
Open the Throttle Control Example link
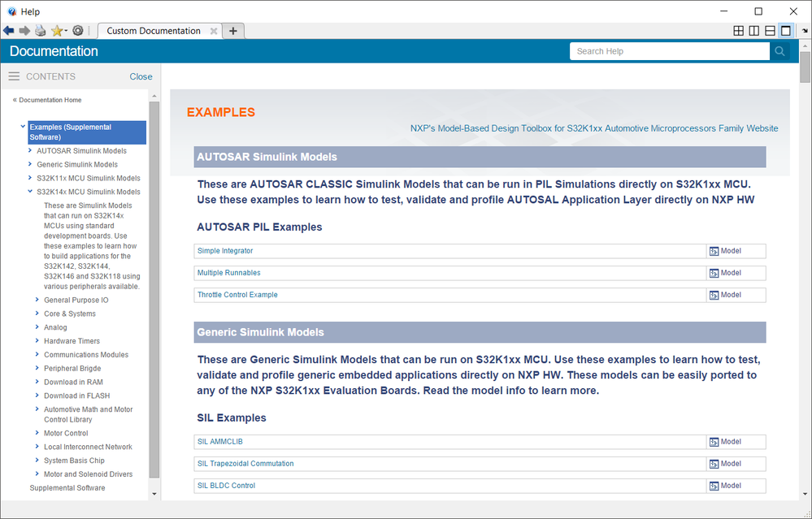point(237,295)
